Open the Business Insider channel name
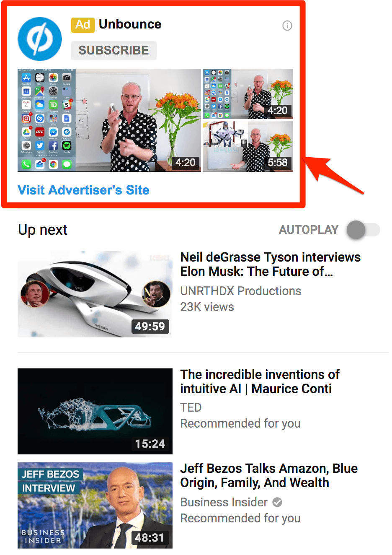The image size is (392, 555). pos(224,502)
